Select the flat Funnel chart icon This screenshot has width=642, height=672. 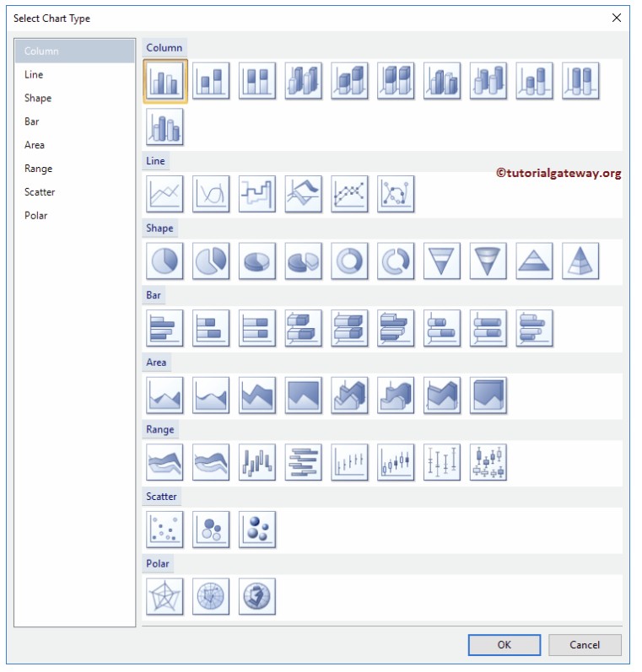(x=443, y=261)
